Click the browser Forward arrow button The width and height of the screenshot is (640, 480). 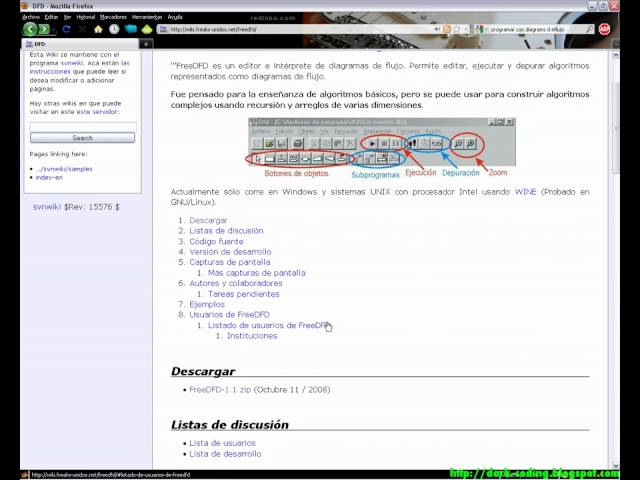tap(44, 29)
